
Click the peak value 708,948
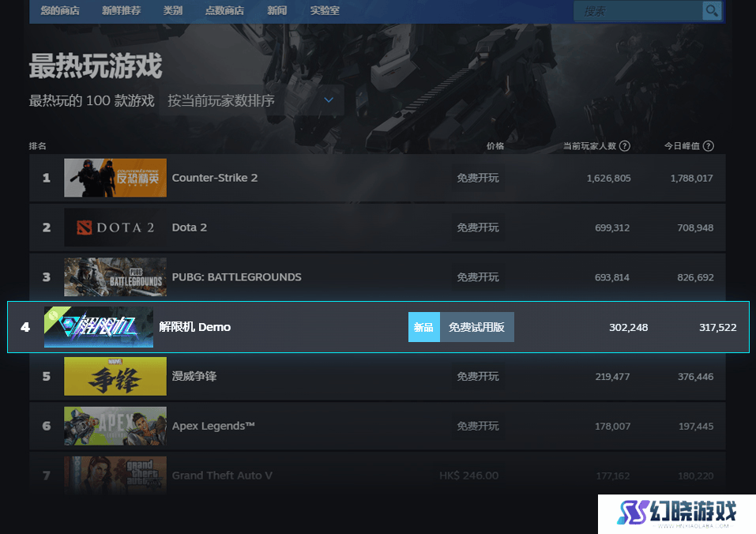[695, 228]
